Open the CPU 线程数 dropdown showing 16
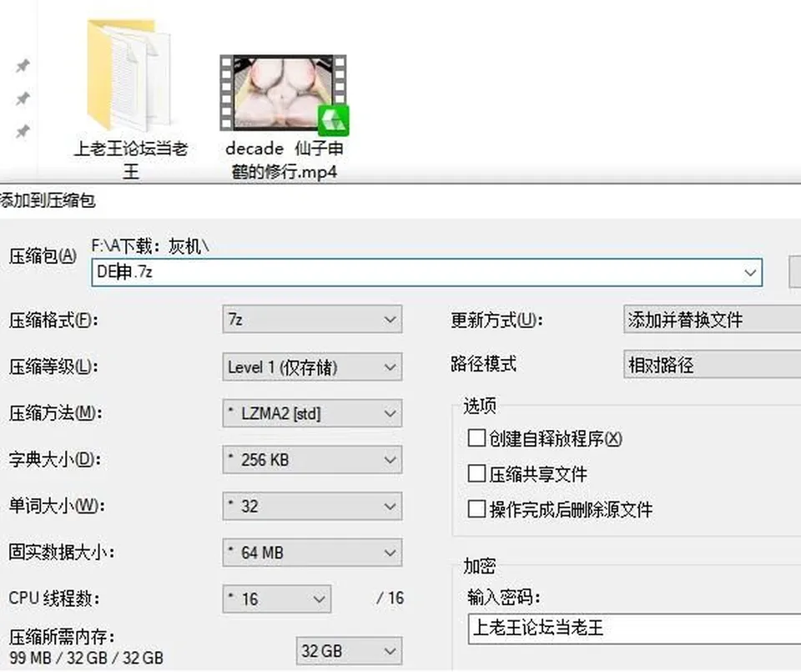Viewport: 801px width, 672px height. click(x=277, y=599)
